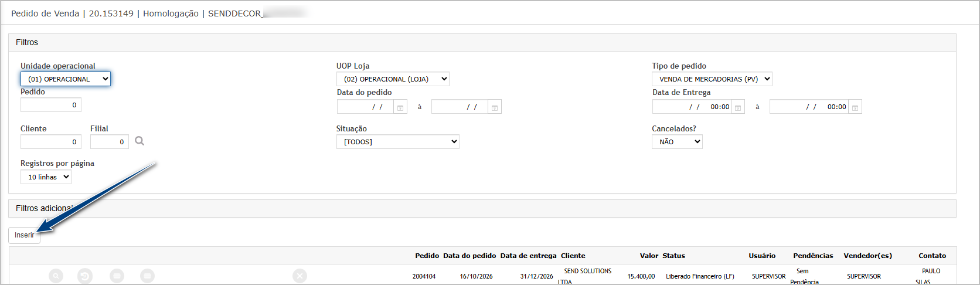Change Registros por página dropdown

point(46,177)
